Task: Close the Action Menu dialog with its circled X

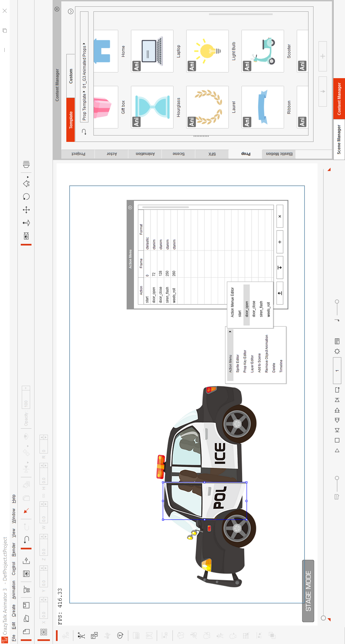Action: tap(130, 208)
